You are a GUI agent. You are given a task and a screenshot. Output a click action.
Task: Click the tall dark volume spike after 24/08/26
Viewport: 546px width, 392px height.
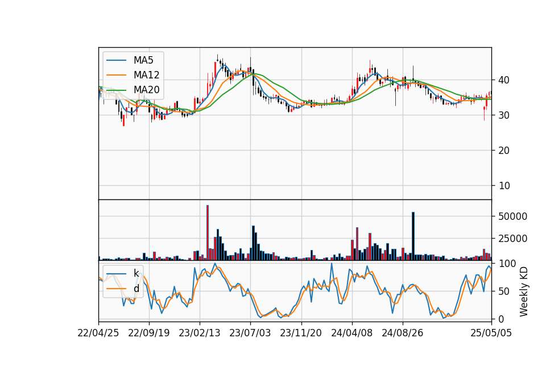point(413,236)
